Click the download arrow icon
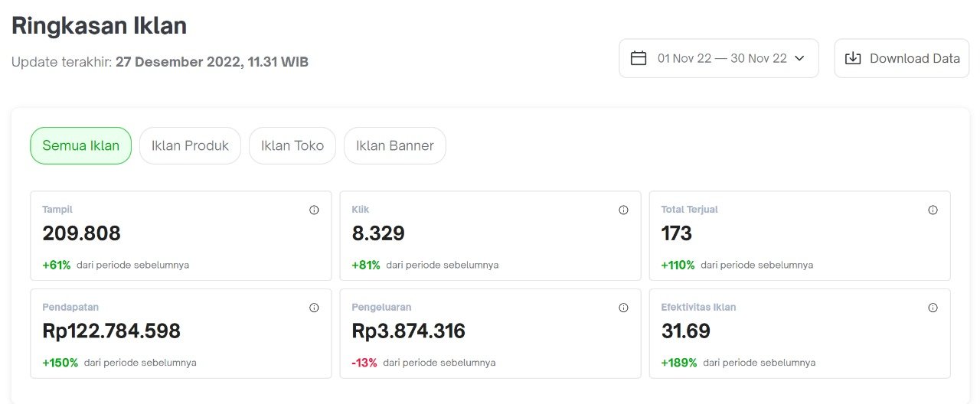Image resolution: width=980 pixels, height=404 pixels. tap(853, 58)
